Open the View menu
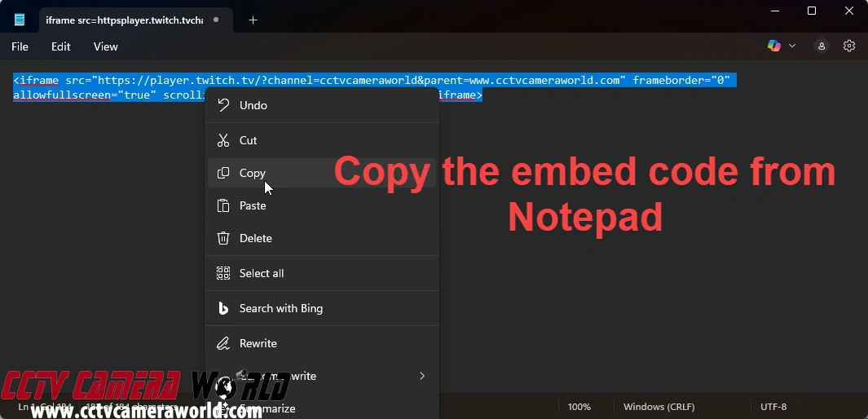The width and height of the screenshot is (868, 419). click(x=106, y=46)
